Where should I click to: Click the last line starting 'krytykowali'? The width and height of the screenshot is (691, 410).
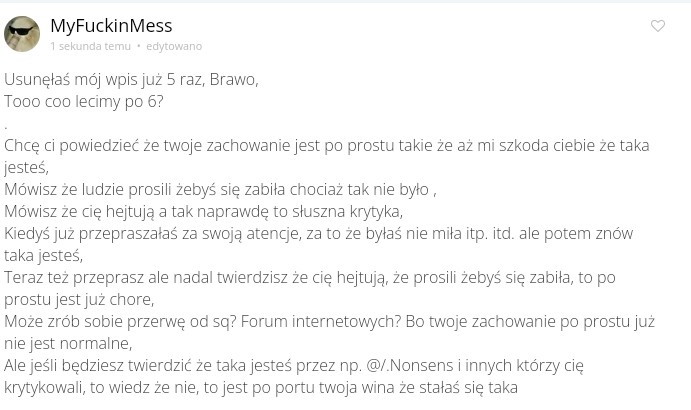click(x=260, y=387)
